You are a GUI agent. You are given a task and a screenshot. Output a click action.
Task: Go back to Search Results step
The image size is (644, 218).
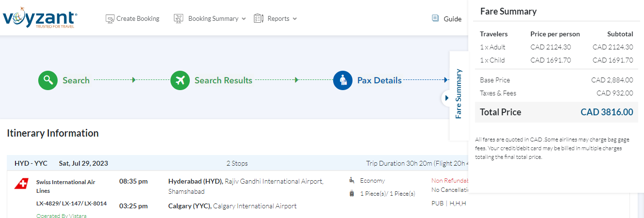[223, 80]
